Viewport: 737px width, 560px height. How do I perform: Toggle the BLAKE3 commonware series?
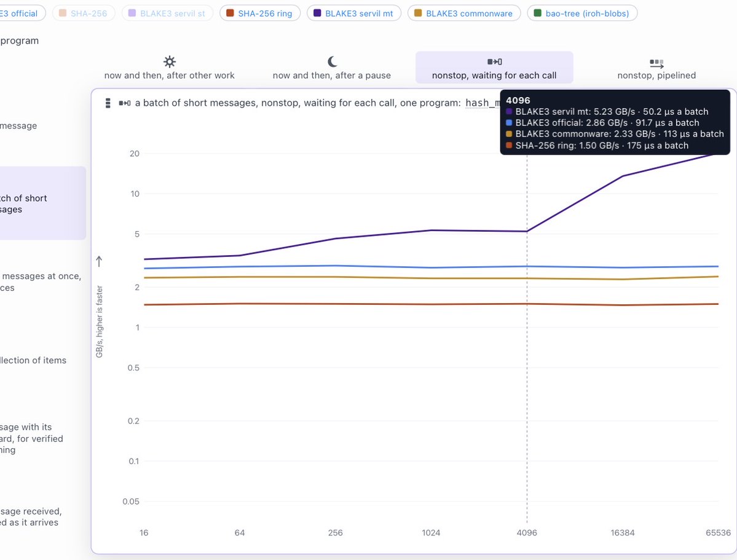(464, 13)
